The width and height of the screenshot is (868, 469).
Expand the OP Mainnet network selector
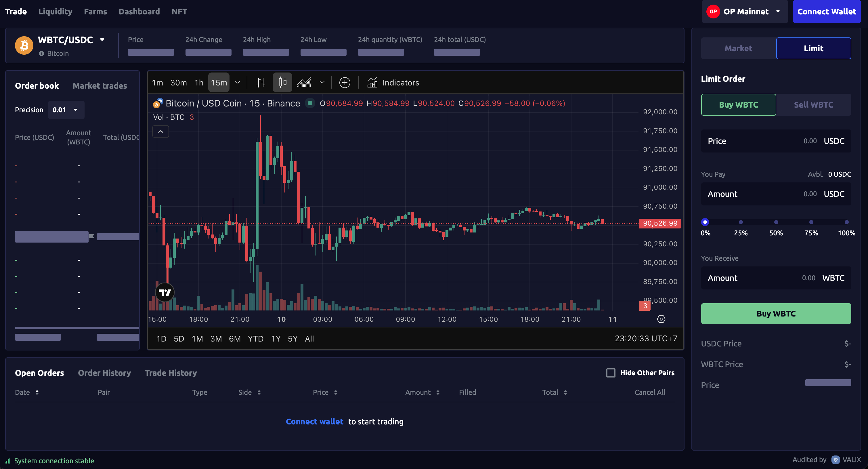coord(745,12)
